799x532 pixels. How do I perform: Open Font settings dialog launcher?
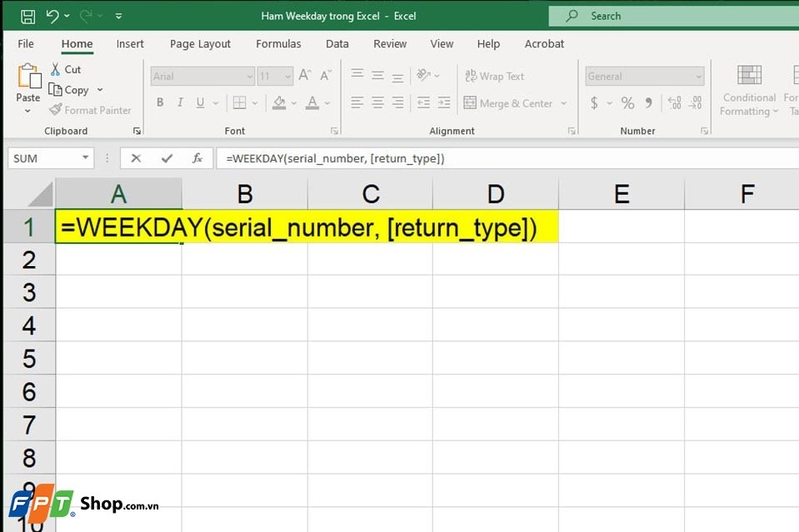click(334, 131)
